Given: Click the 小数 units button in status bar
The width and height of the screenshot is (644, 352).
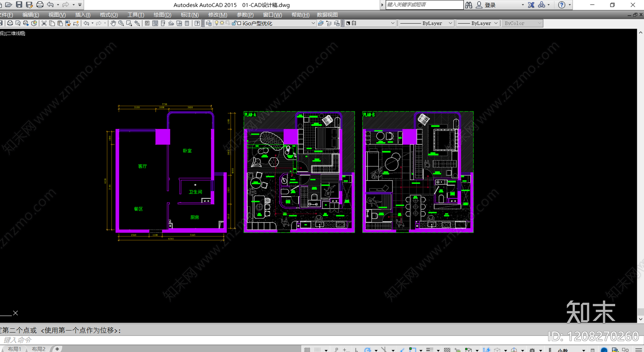Looking at the screenshot, I should pos(562,350).
